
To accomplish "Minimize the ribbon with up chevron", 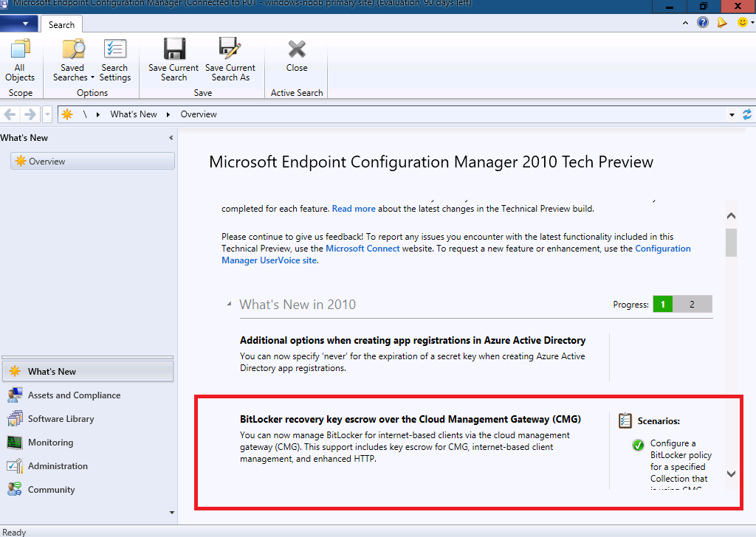I will point(685,23).
